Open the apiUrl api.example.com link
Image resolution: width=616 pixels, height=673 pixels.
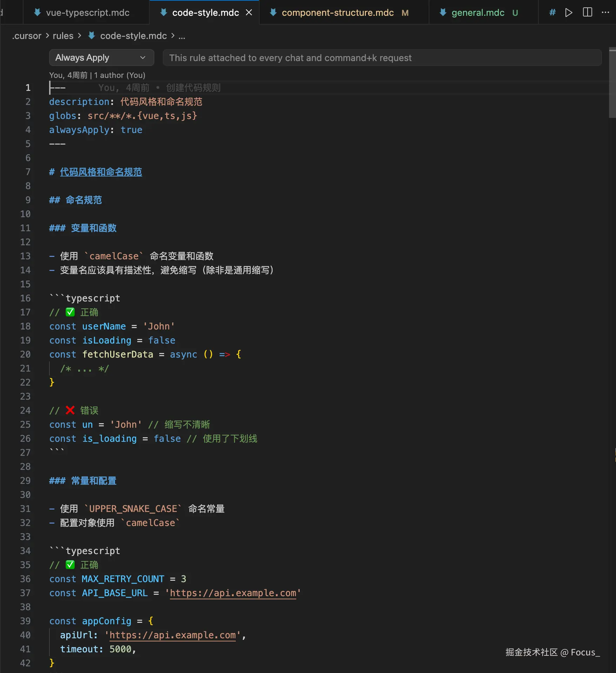(x=173, y=635)
